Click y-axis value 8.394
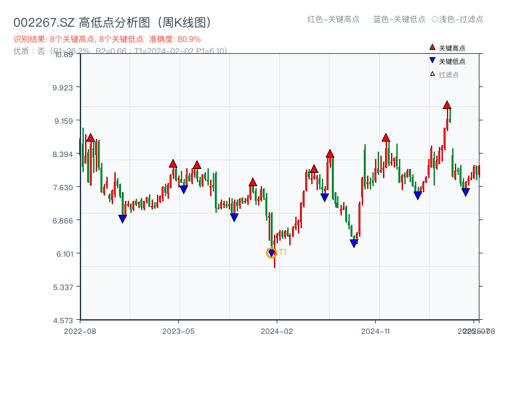The height and width of the screenshot is (399, 532). (63, 154)
